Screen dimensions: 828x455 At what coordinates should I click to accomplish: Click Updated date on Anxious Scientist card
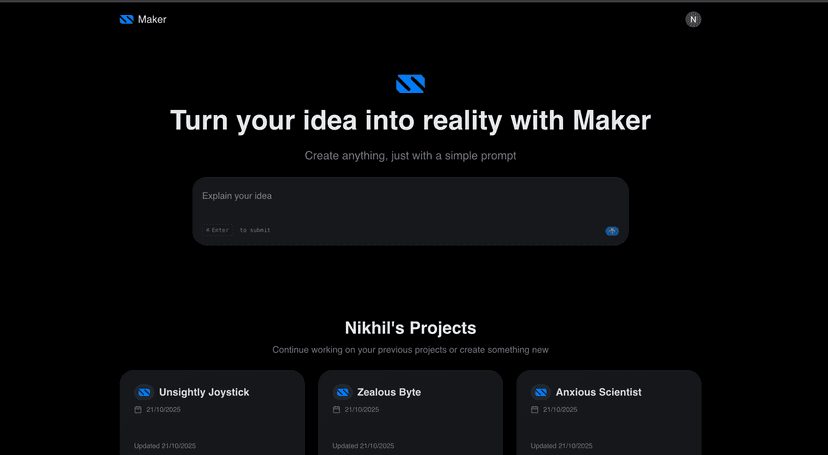click(x=561, y=446)
